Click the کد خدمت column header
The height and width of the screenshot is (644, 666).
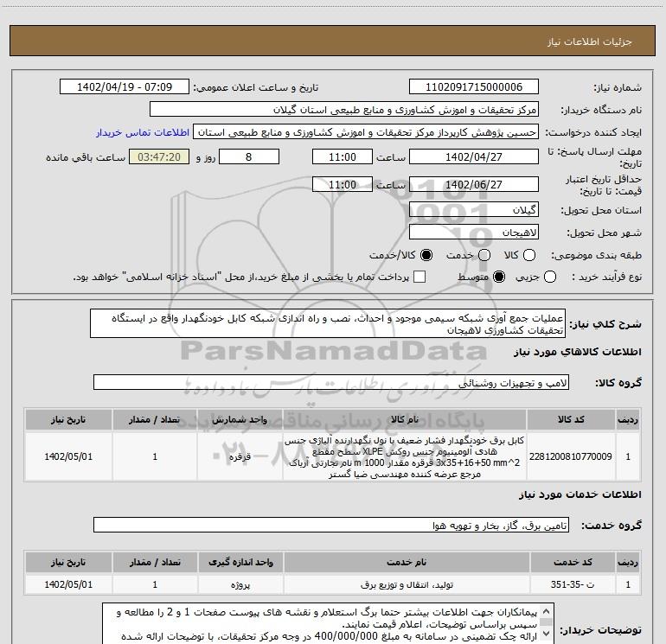click(572, 562)
